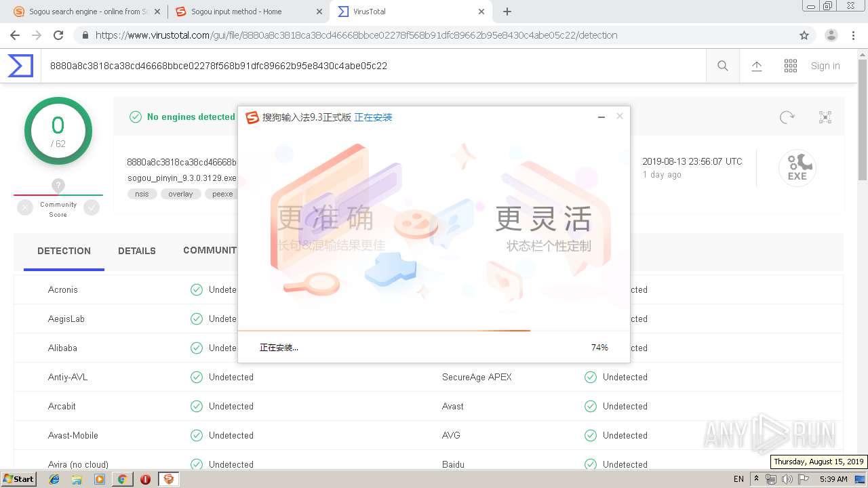The width and height of the screenshot is (868, 488).
Task: Click the 2019-08-13 23:56:07 UTC timestamp
Action: coord(692,161)
